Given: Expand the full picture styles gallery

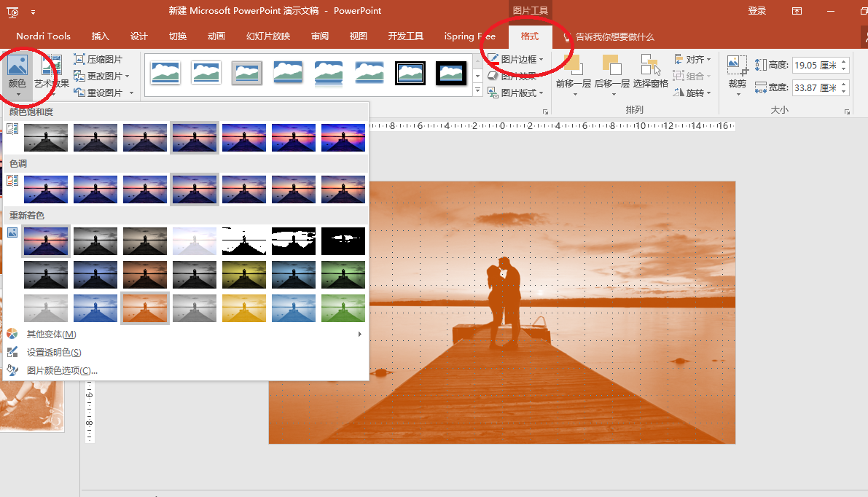Looking at the screenshot, I should pos(478,90).
